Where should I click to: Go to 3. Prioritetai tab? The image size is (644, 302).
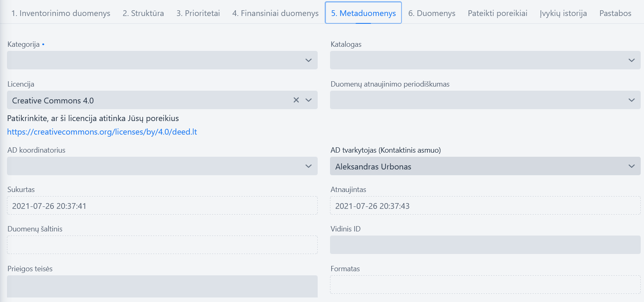coord(198,13)
